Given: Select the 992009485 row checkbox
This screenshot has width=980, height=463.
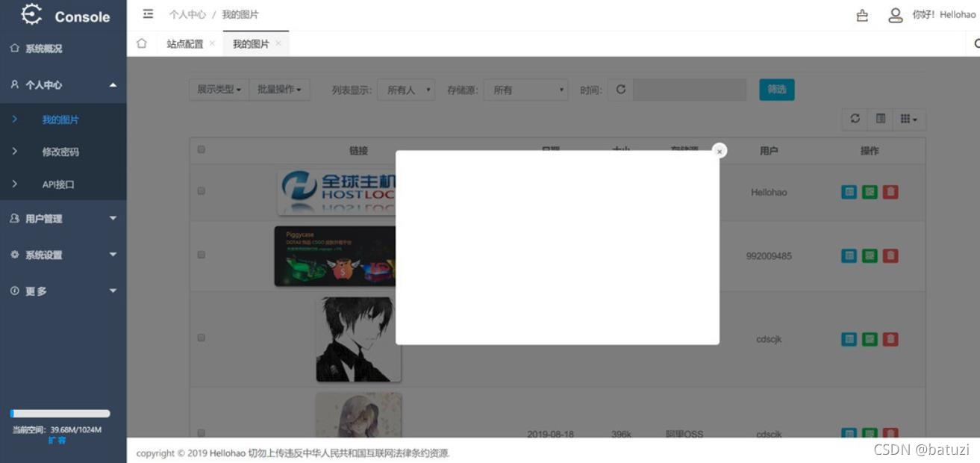Looking at the screenshot, I should coord(201,255).
